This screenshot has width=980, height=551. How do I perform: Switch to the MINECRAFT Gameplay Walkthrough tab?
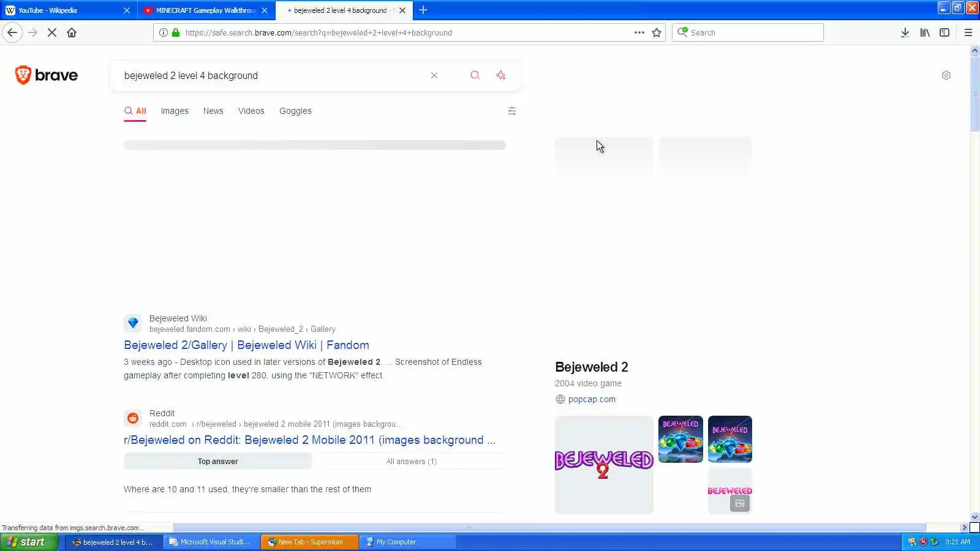206,10
